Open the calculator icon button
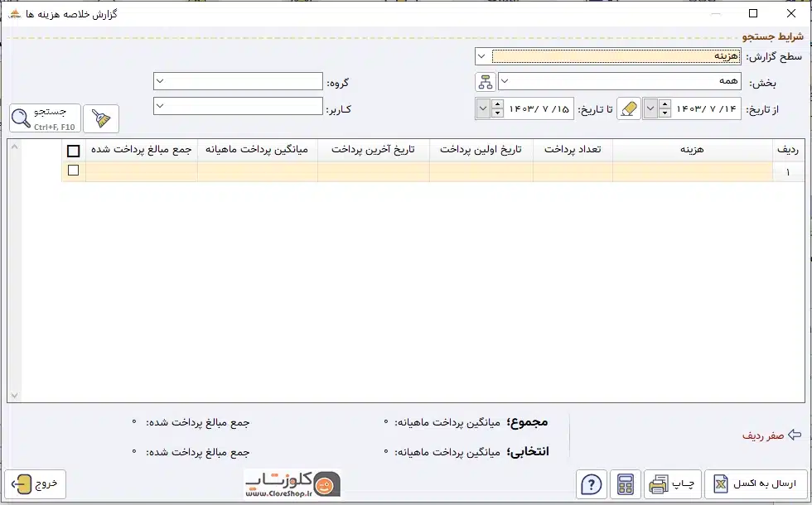 (x=626, y=484)
